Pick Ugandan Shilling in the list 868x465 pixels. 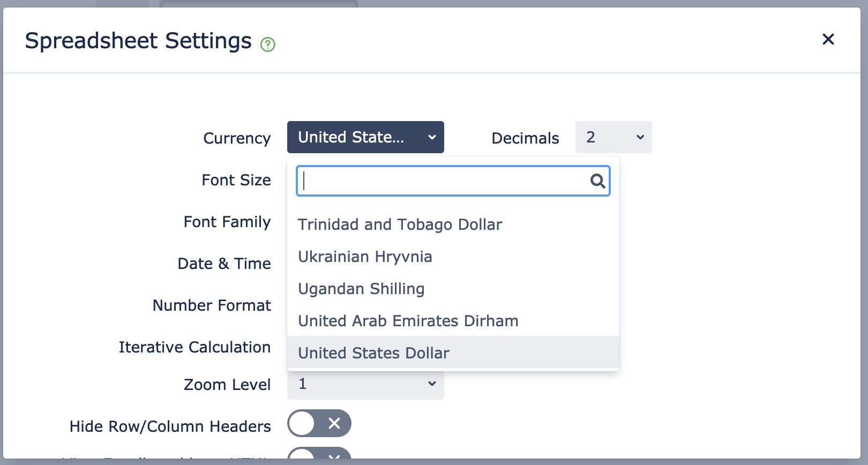click(361, 289)
